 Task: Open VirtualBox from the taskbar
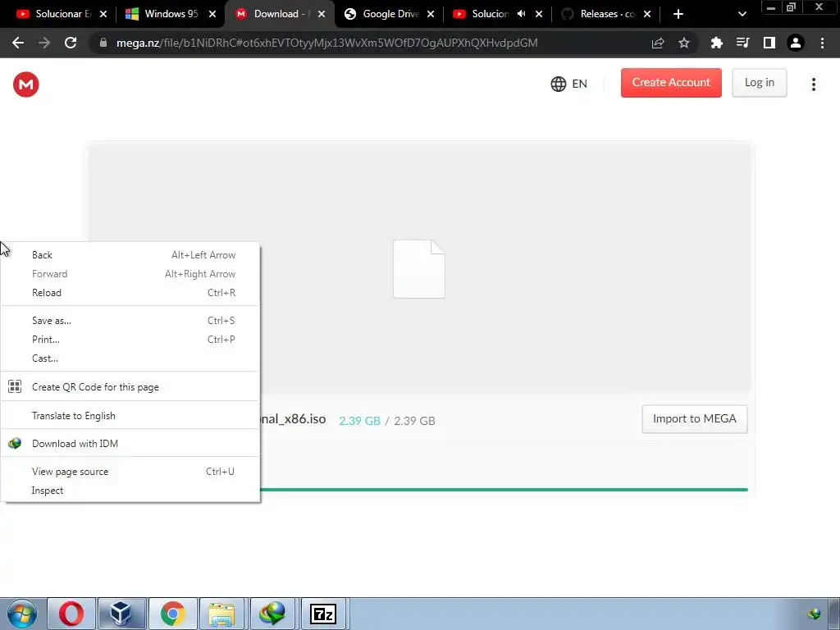[121, 614]
